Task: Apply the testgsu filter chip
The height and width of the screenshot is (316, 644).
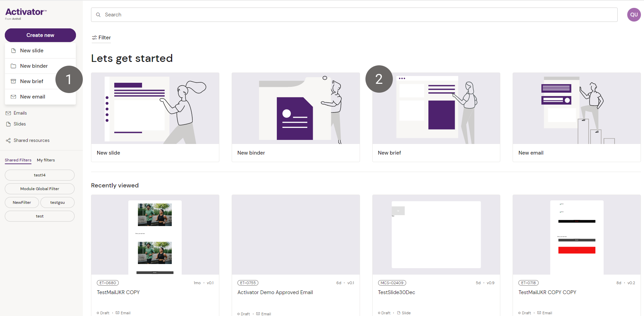Action: pos(57,202)
